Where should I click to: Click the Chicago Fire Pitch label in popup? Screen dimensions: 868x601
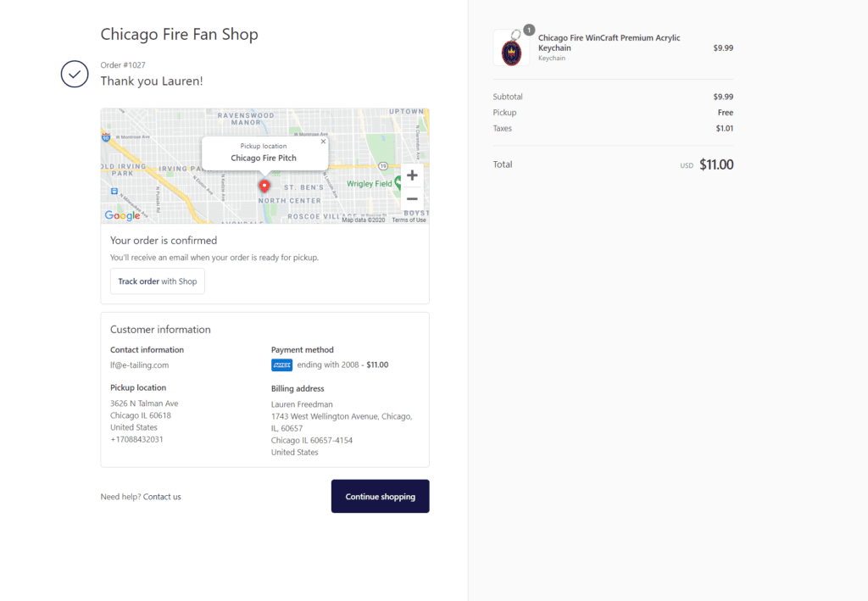264,159
